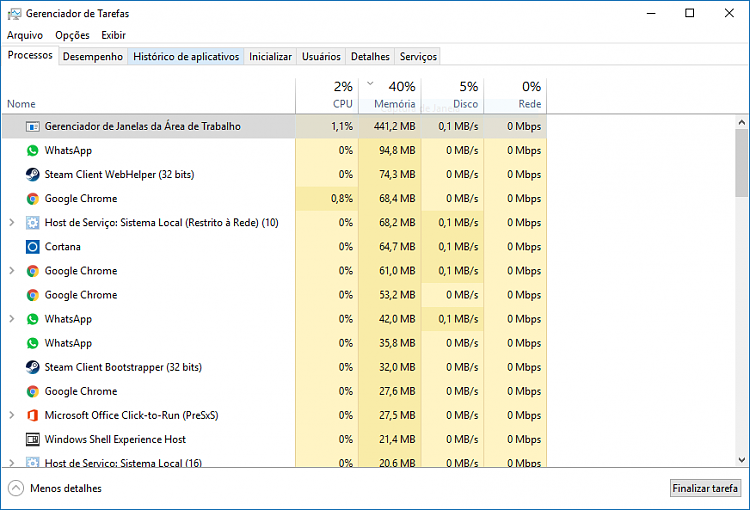This screenshot has width=750, height=510.
Task: Open the Detalhes tab
Action: click(x=370, y=57)
